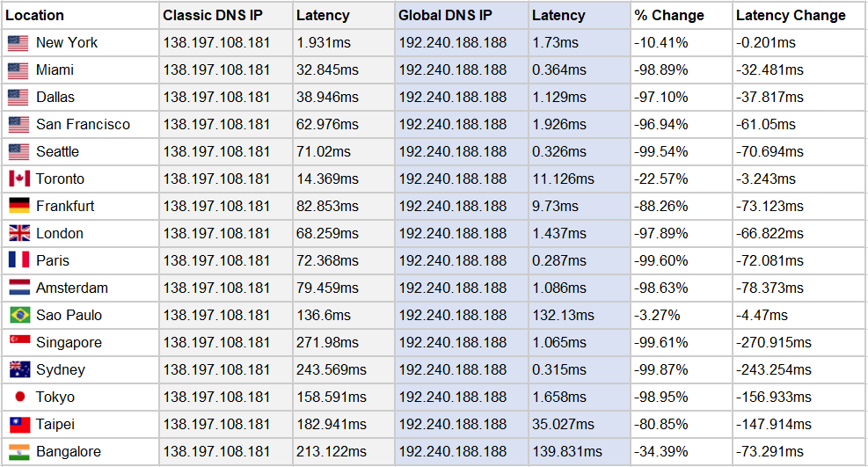
Task: Click the India flag next to Bangalore
Action: [18, 452]
